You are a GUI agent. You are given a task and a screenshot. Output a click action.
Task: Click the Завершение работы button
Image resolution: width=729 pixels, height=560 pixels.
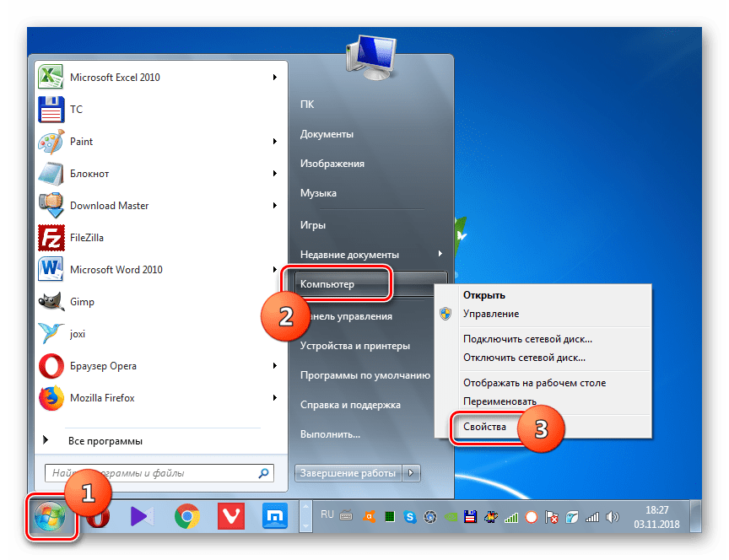pos(348,473)
